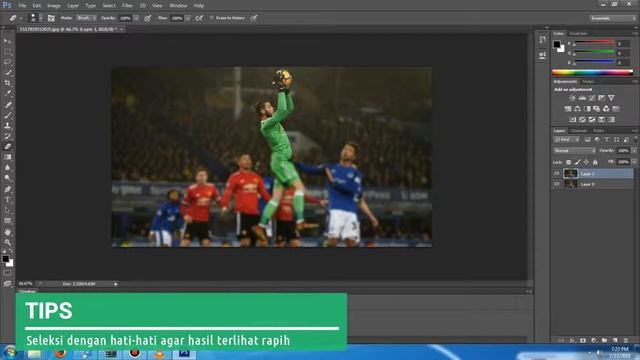Screen dimensions: 640x360
Task: Add a Channel Mixer adjustment
Action: (606, 109)
